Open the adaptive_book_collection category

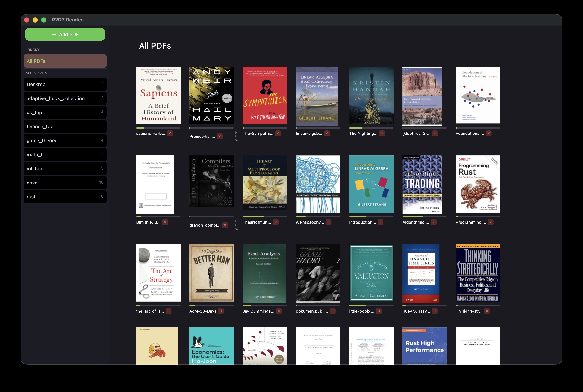click(x=65, y=98)
